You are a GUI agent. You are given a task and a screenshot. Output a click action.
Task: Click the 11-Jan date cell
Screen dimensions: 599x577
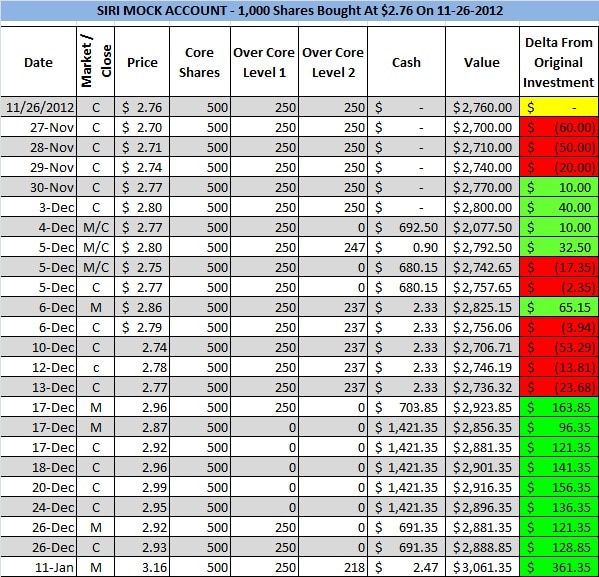(38, 567)
